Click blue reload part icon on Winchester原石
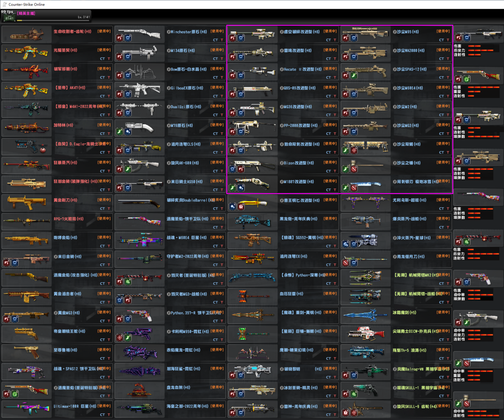 (x=128, y=38)
